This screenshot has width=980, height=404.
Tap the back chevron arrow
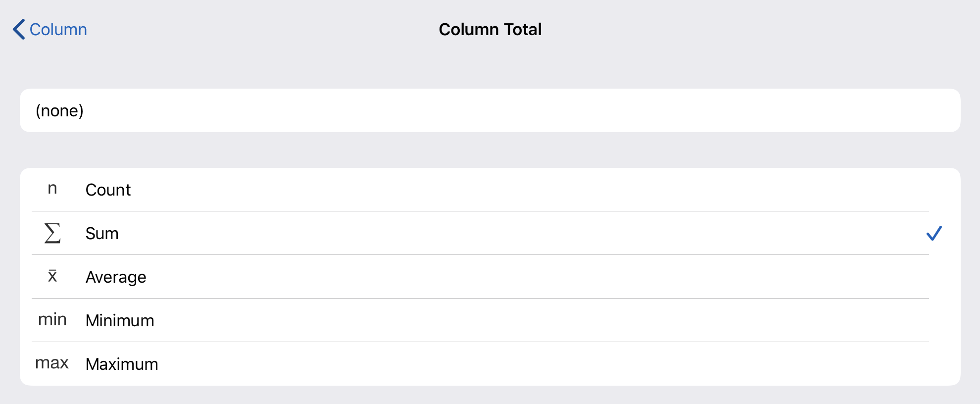[x=19, y=30]
